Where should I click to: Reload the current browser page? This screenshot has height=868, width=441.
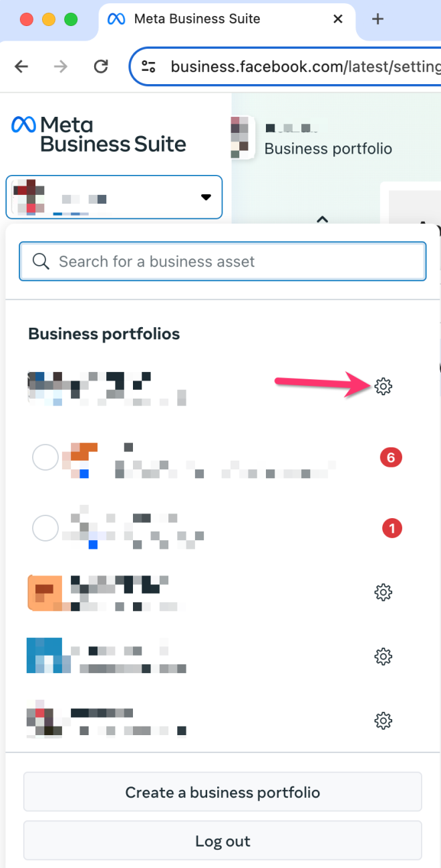pyautogui.click(x=101, y=66)
